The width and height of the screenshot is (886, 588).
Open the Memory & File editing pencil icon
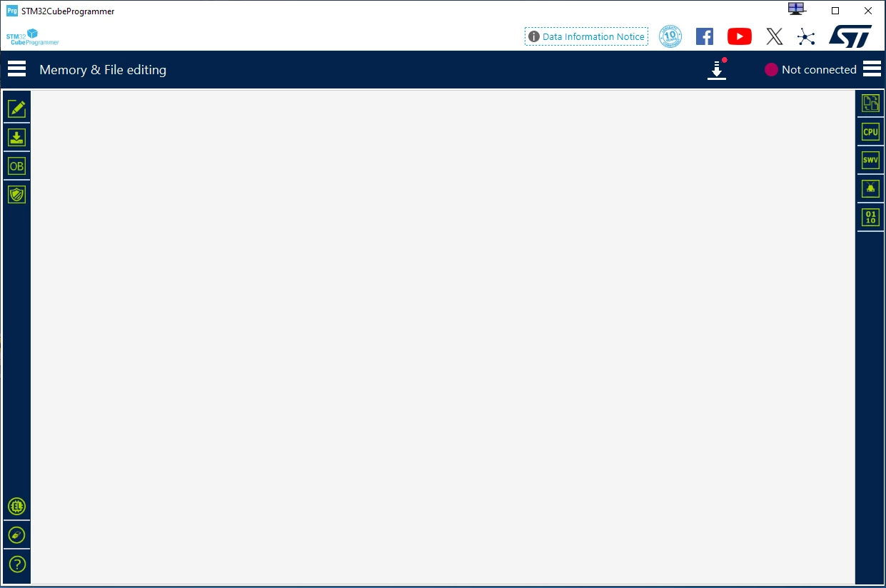coord(16,108)
